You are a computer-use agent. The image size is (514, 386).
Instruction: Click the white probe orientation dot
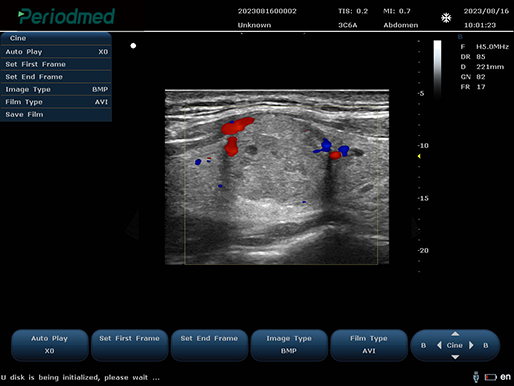pyautogui.click(x=133, y=46)
